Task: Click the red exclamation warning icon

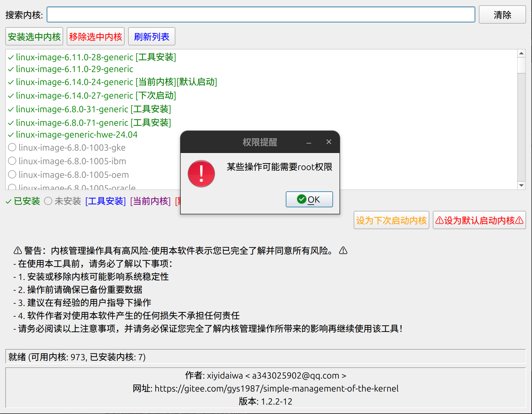Action: [x=201, y=174]
